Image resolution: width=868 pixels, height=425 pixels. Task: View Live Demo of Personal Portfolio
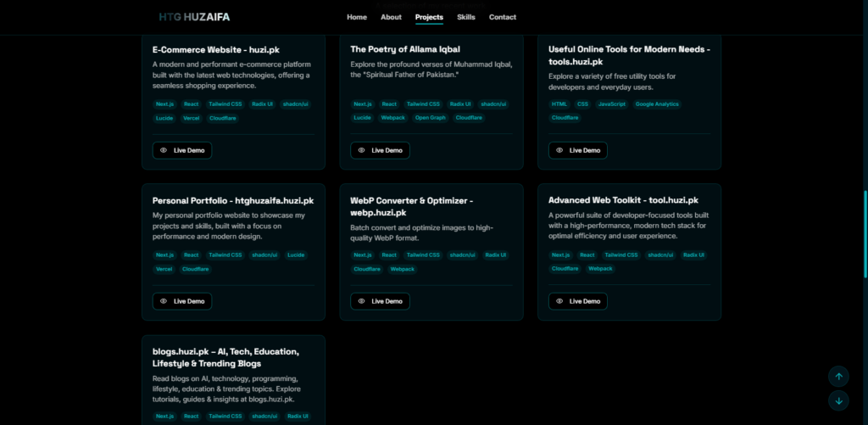182,301
